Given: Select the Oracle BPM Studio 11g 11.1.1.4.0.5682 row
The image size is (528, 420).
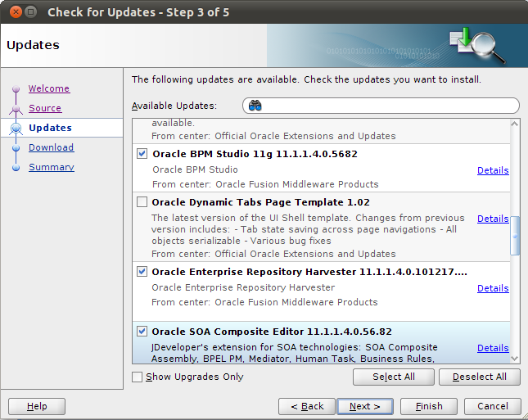Looking at the screenshot, I should pyautogui.click(x=321, y=168).
